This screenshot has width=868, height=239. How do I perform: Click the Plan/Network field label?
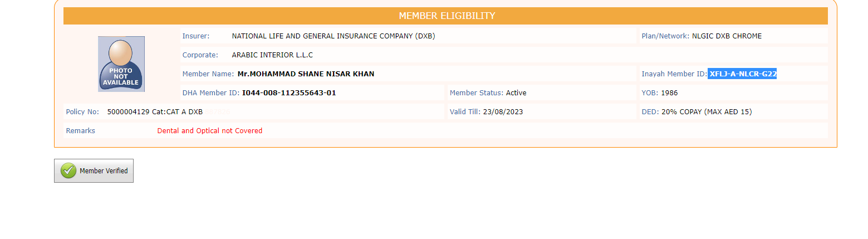pyautogui.click(x=665, y=36)
